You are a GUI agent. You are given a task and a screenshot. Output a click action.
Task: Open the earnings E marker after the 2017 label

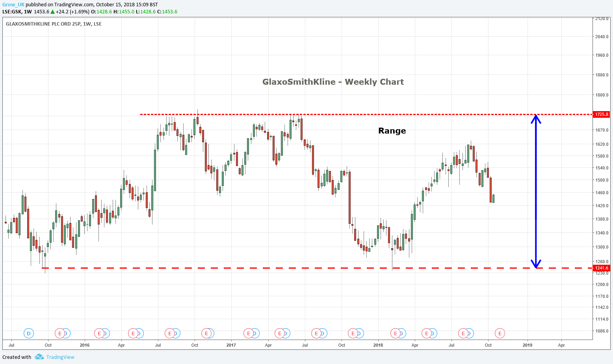(x=249, y=334)
